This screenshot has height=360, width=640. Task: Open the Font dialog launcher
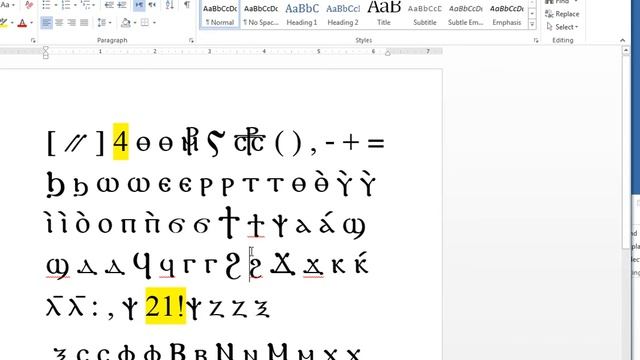tap(33, 40)
